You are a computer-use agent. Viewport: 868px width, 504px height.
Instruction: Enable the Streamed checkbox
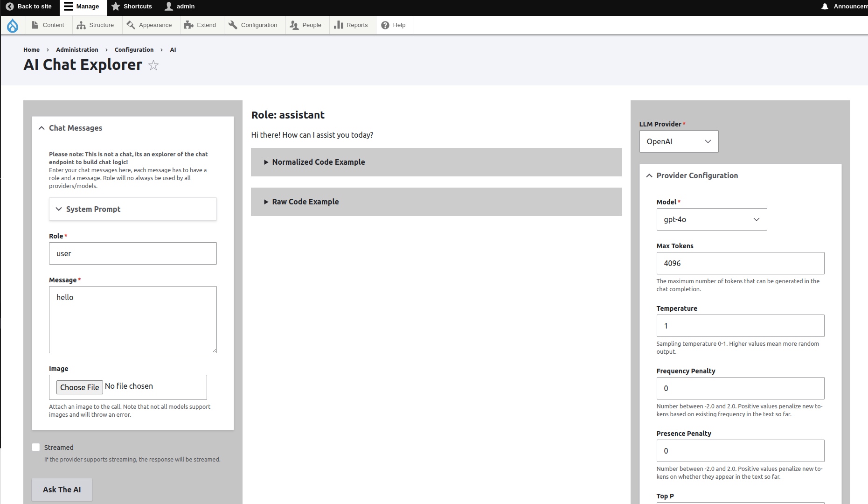tap(36, 447)
